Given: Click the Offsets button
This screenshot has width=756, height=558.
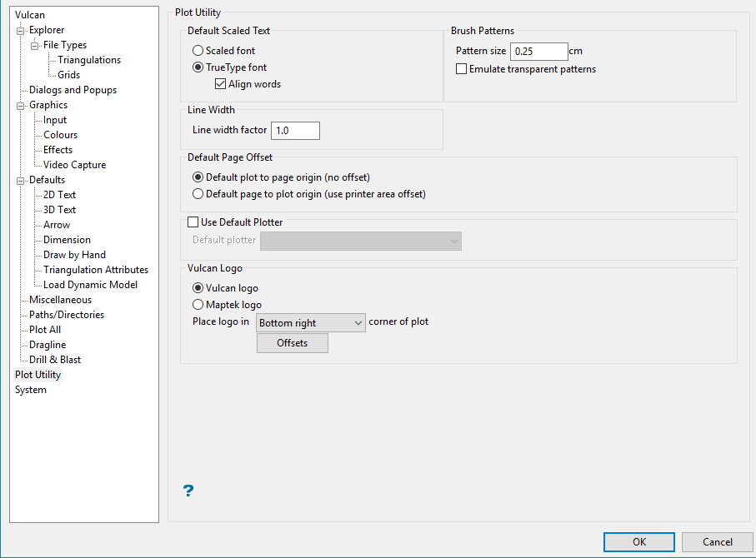Looking at the screenshot, I should point(293,343).
